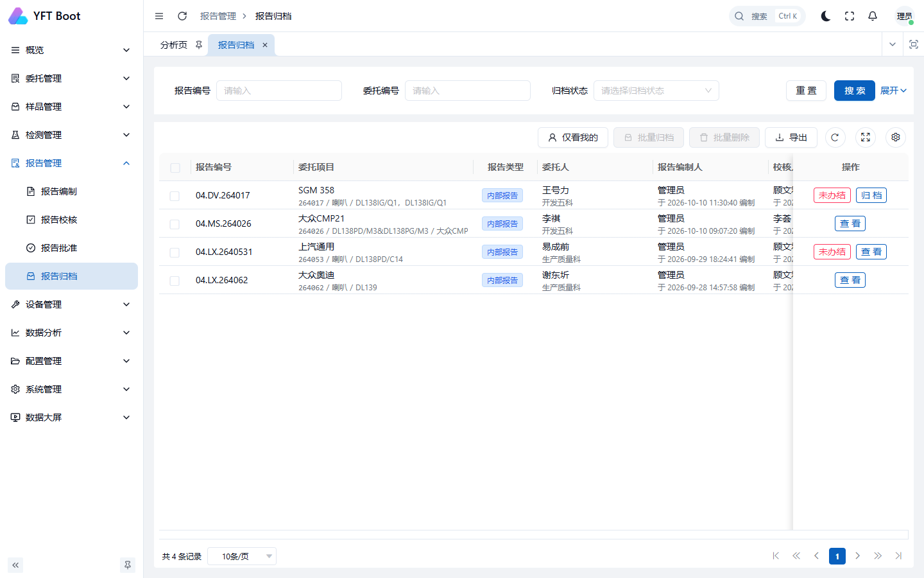Reload the table with refresh icon
This screenshot has width=924, height=578.
click(x=835, y=137)
